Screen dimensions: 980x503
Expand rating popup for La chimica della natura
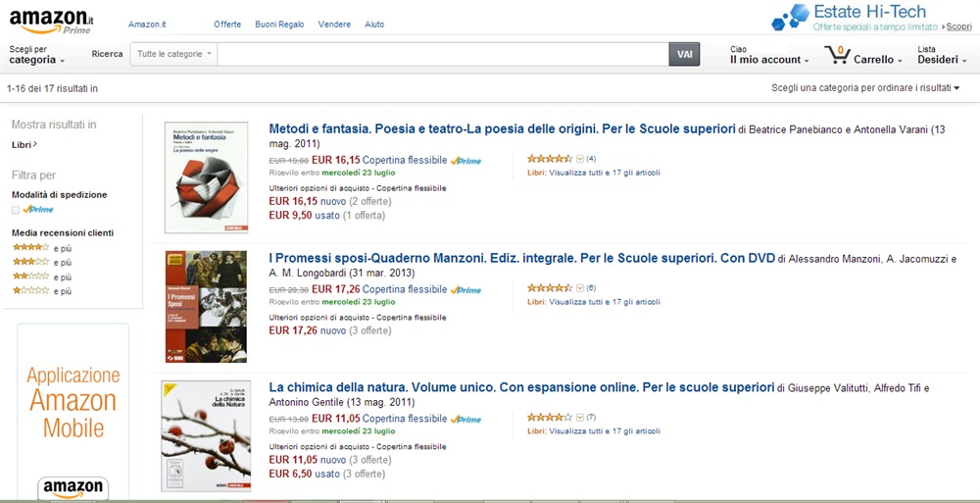(x=579, y=418)
